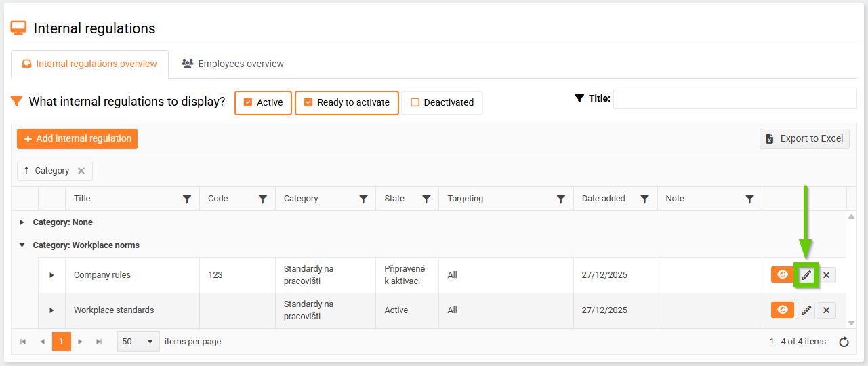Open the State column filter icon
Viewport: 868px width, 366px height.
[426, 199]
